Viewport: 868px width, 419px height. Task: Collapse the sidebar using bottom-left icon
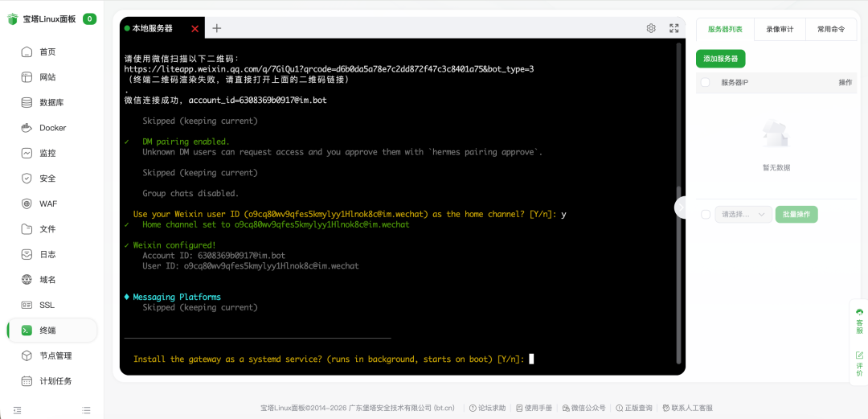click(18, 411)
